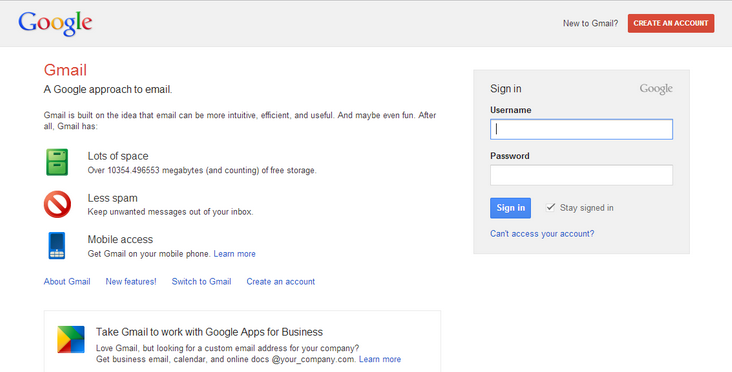
Task: Open Learn more in Google Apps banner
Action: click(380, 359)
